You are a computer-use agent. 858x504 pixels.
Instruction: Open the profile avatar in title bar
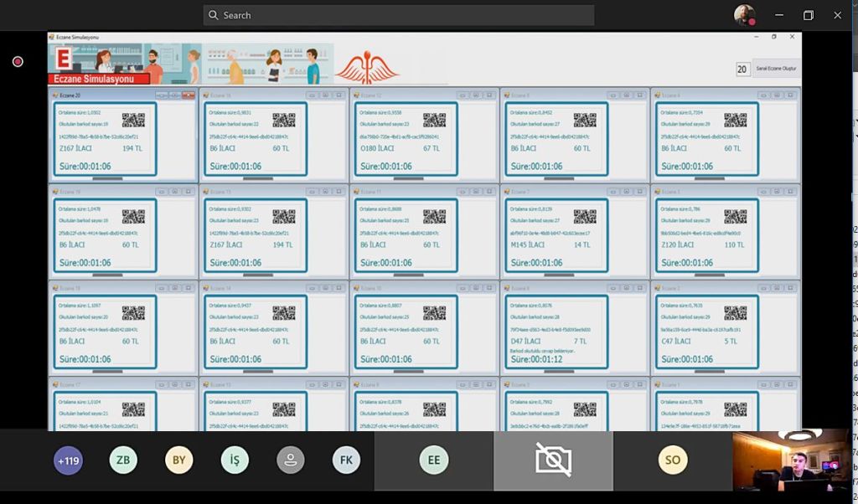pyautogui.click(x=743, y=15)
